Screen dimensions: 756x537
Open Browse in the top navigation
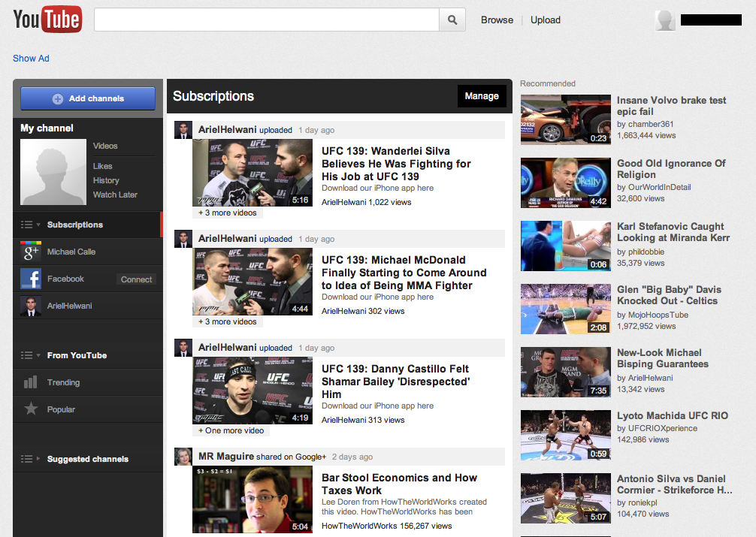point(497,20)
